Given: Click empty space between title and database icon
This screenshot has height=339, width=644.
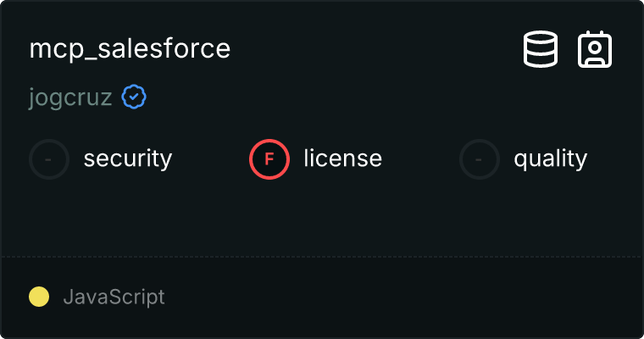Looking at the screenshot, I should point(373,49).
